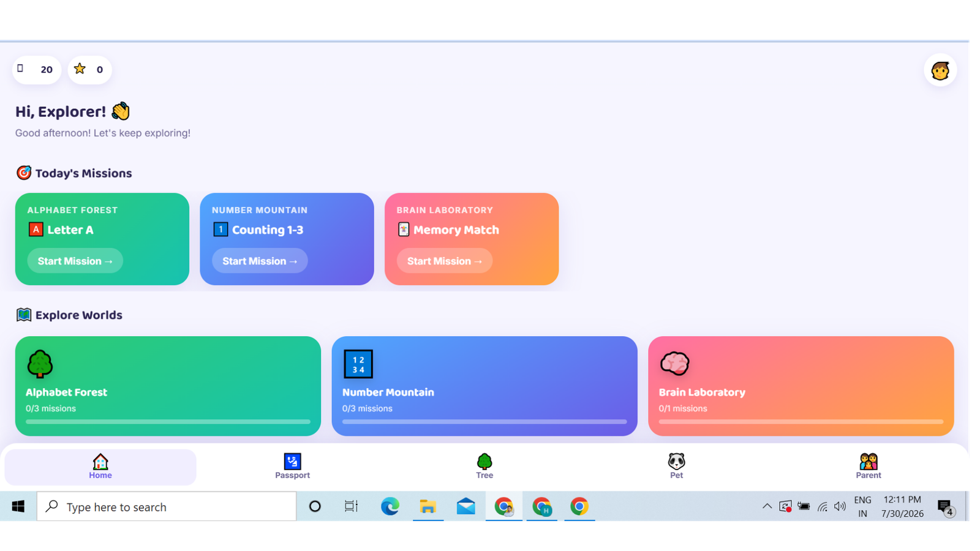Image resolution: width=980 pixels, height=551 pixels.
Task: Show hidden system tray icons
Action: click(x=767, y=506)
